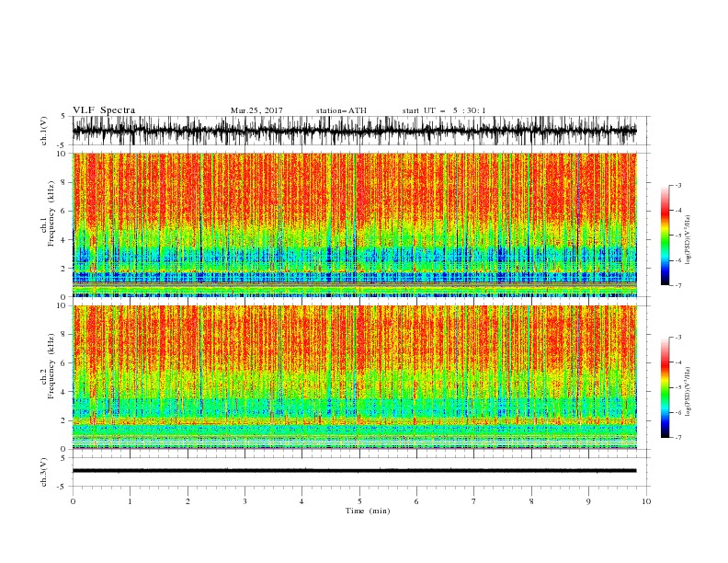Click the ch.1 color bar 'log(PSD)(V²/Hz)' label
The width and height of the screenshot is (728, 563).
click(x=688, y=240)
